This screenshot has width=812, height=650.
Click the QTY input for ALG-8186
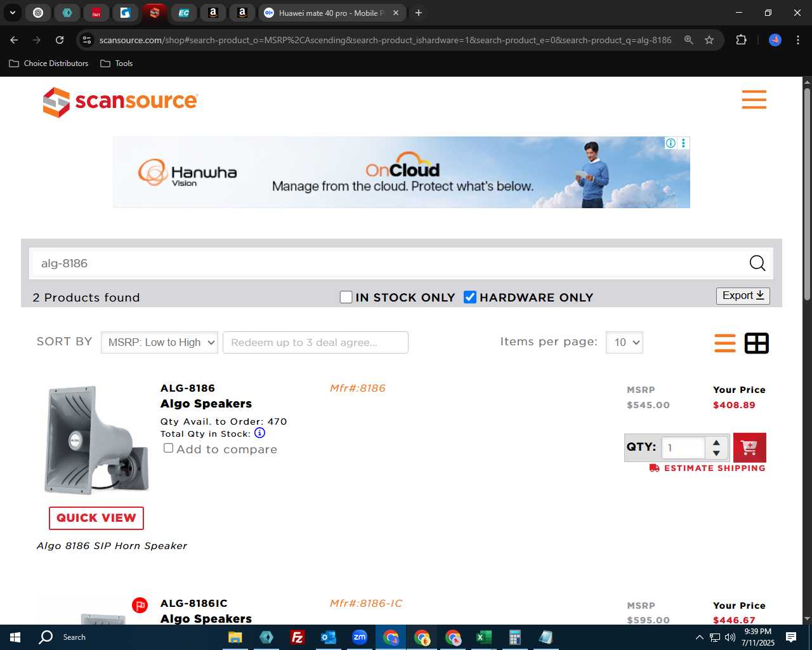point(683,448)
